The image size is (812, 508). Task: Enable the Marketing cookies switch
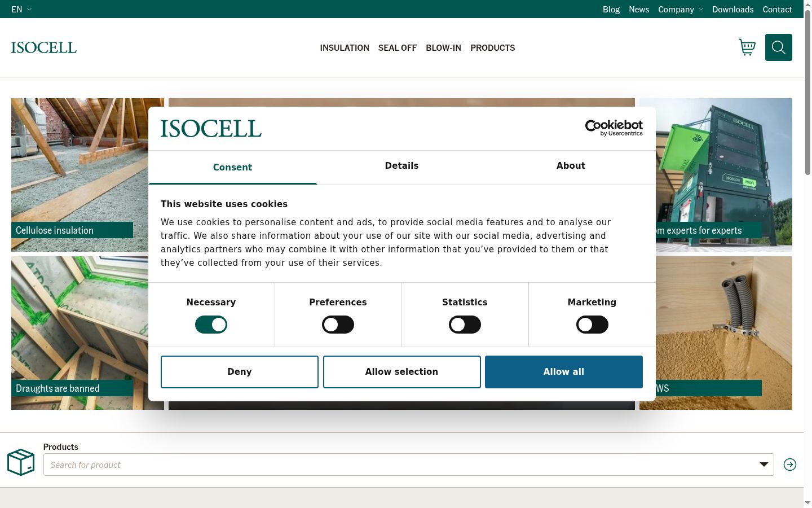(x=592, y=325)
